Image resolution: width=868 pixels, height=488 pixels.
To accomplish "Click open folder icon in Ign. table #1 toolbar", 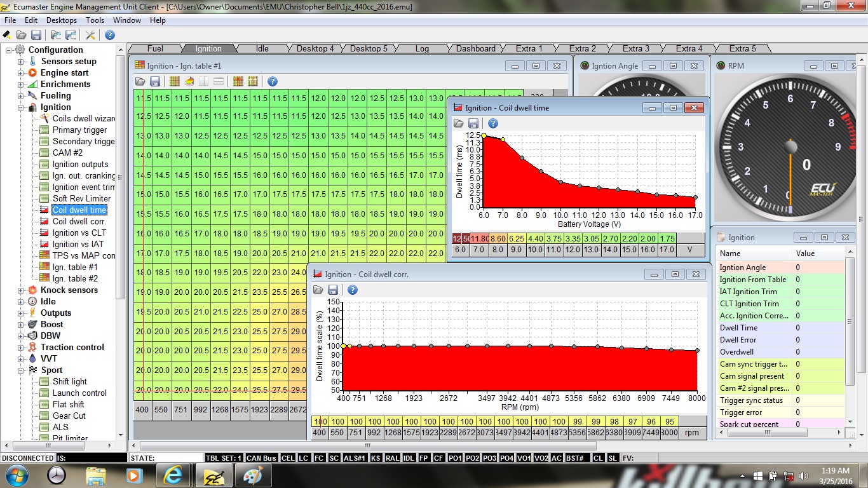I will click(140, 81).
